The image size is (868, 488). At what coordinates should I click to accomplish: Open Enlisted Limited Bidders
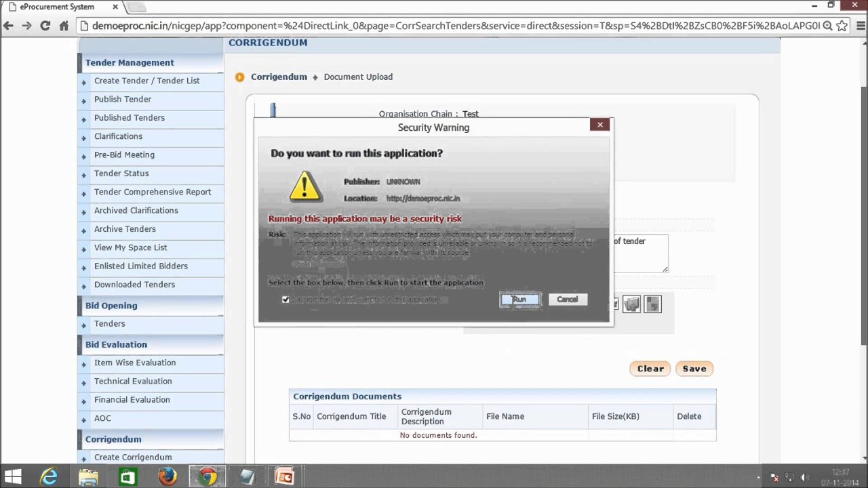(141, 266)
